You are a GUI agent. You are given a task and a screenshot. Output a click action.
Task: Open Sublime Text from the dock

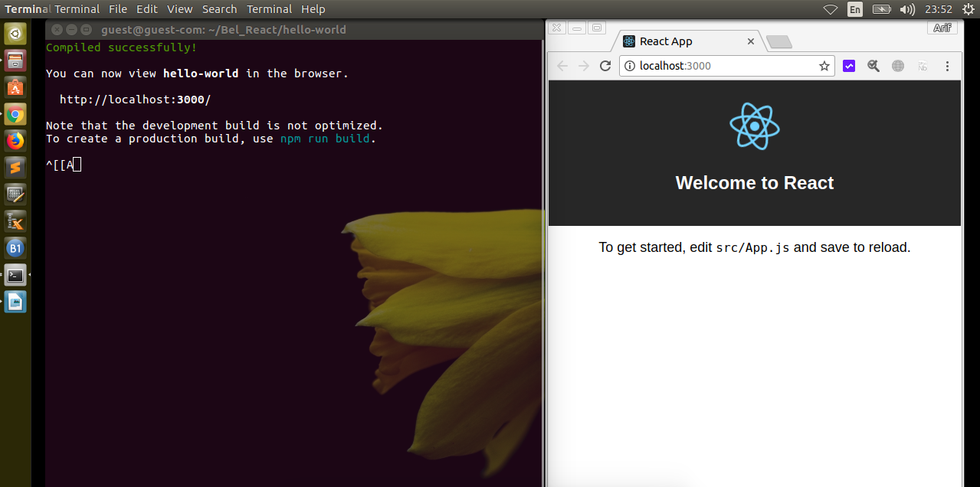coord(15,168)
